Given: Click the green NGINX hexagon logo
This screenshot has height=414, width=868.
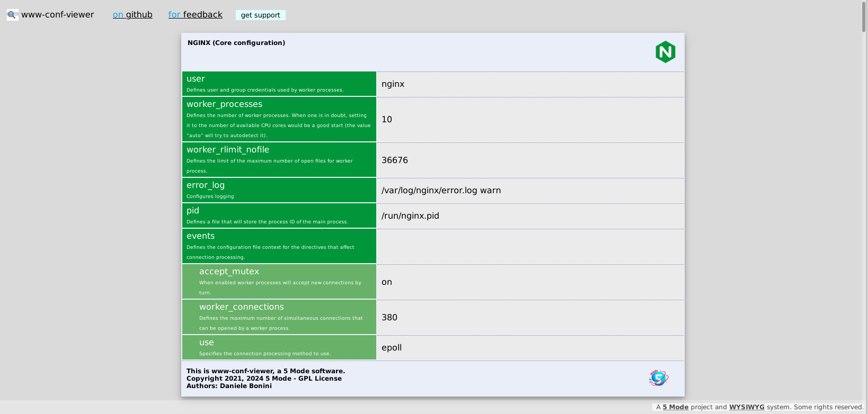Looking at the screenshot, I should pyautogui.click(x=665, y=52).
